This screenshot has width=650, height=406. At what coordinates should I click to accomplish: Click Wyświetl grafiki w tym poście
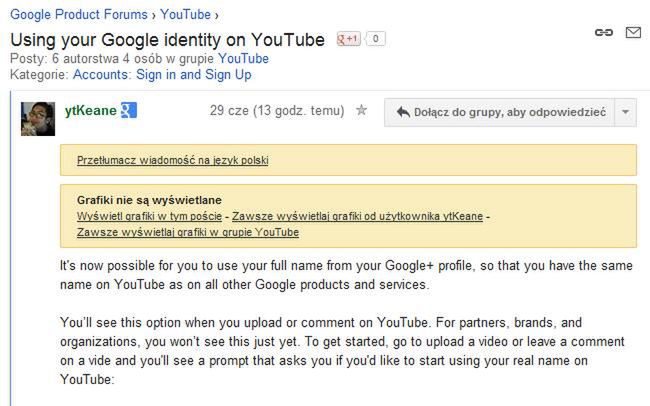149,216
